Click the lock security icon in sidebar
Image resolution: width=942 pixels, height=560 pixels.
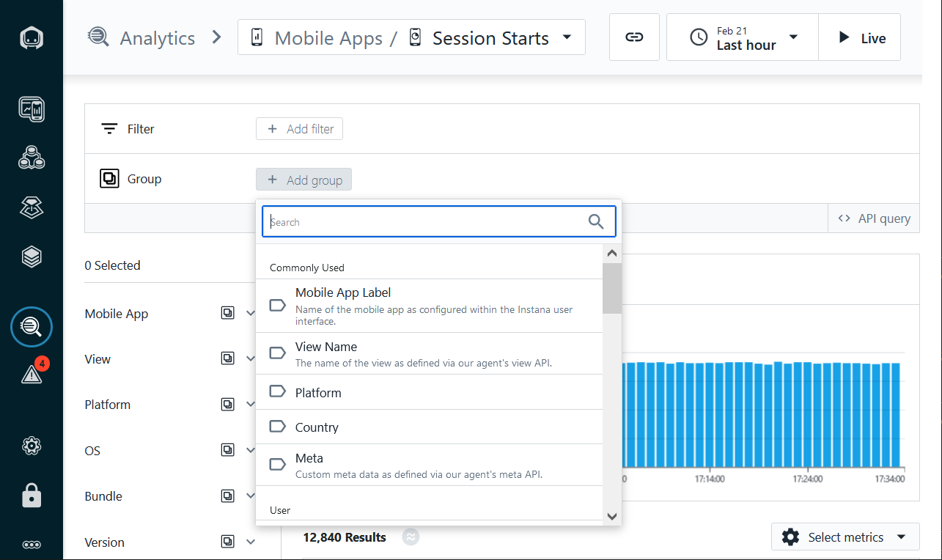(32, 496)
